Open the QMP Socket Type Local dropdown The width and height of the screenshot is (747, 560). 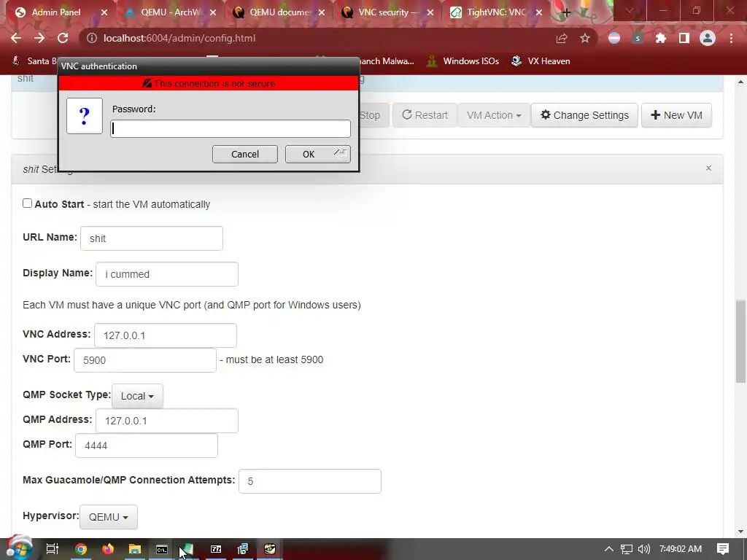pos(137,396)
